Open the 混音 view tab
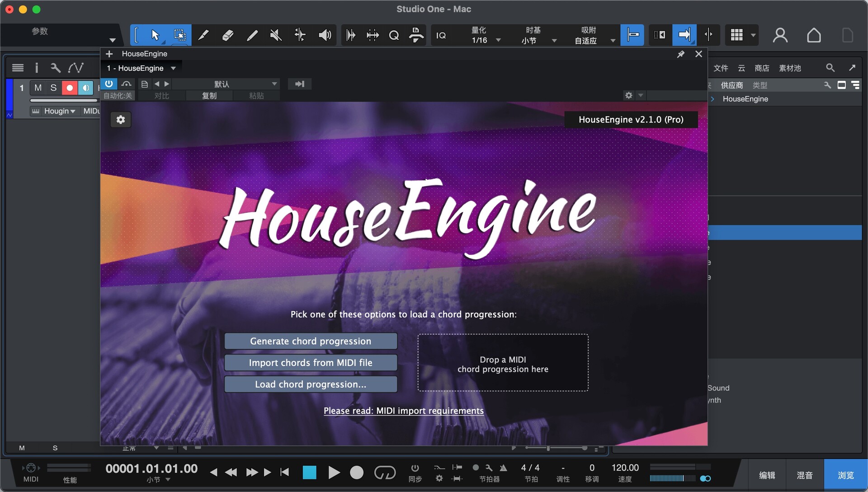The width and height of the screenshot is (868, 492). click(805, 475)
